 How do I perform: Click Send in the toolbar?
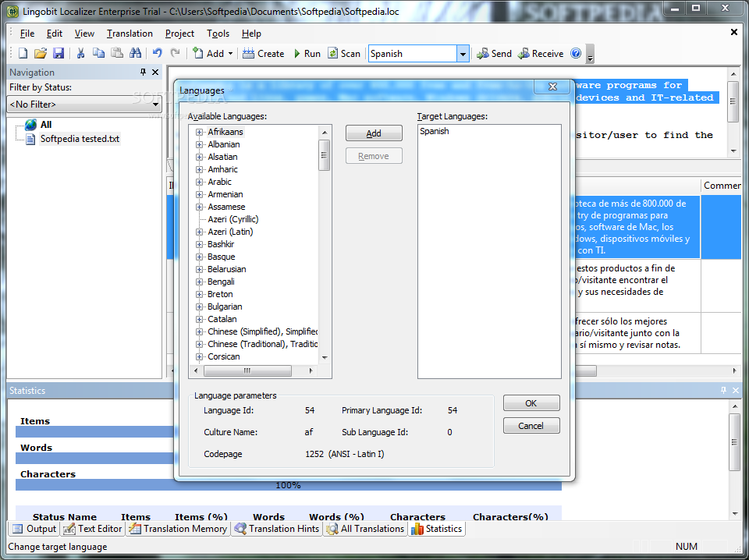click(x=494, y=54)
